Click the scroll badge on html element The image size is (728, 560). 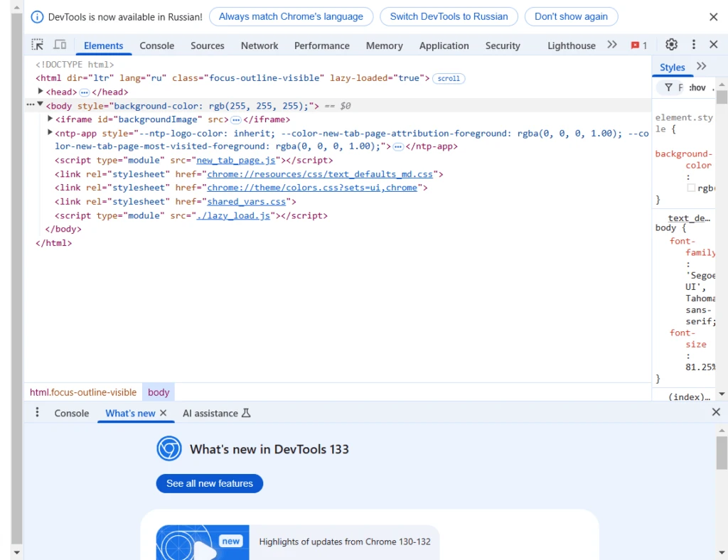pyautogui.click(x=449, y=78)
